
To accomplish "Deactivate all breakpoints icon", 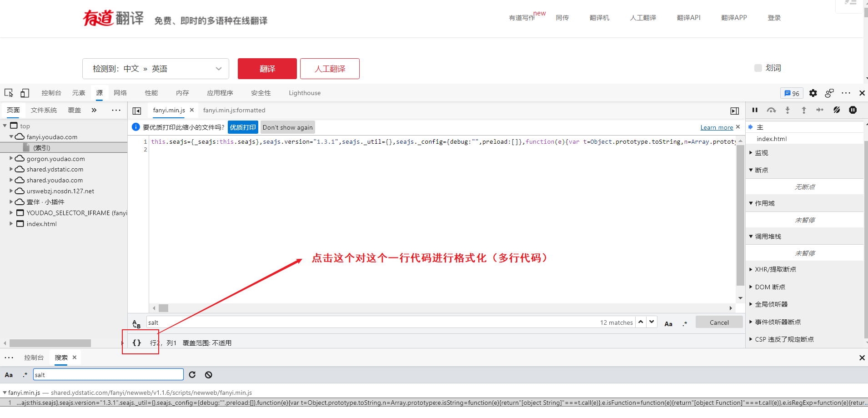I will (837, 110).
